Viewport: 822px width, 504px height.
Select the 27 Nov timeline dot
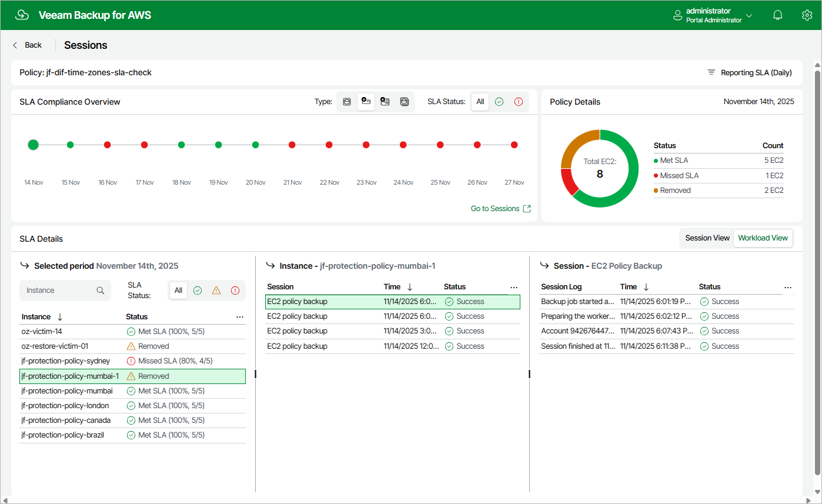coord(514,145)
